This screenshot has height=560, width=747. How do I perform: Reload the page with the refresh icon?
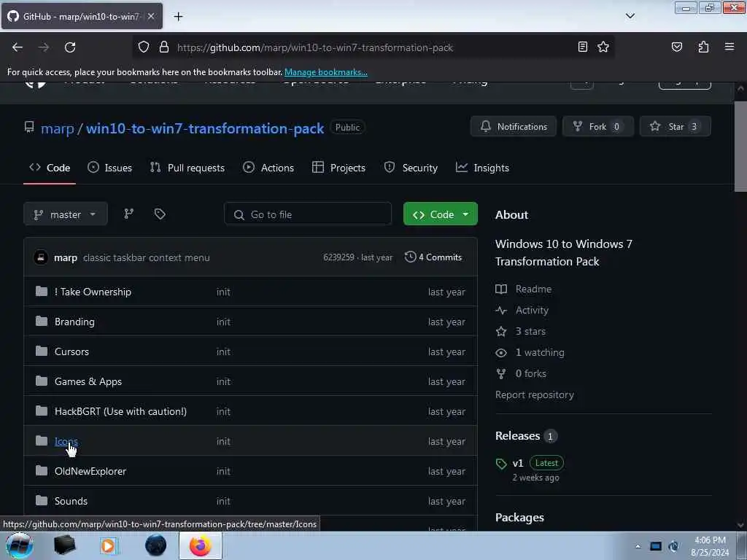click(x=70, y=47)
